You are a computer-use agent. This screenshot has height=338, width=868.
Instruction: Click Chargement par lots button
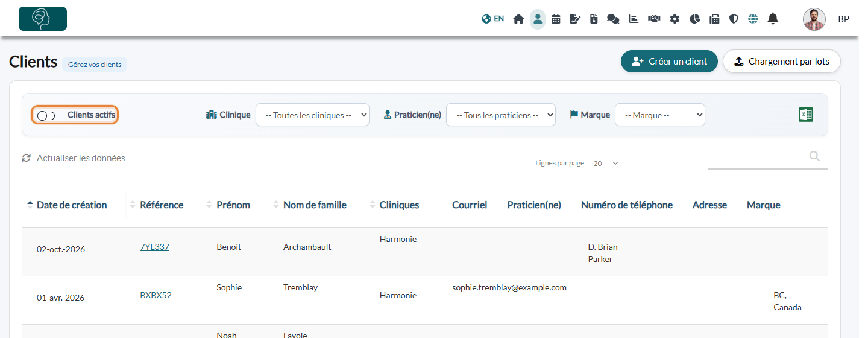point(782,62)
